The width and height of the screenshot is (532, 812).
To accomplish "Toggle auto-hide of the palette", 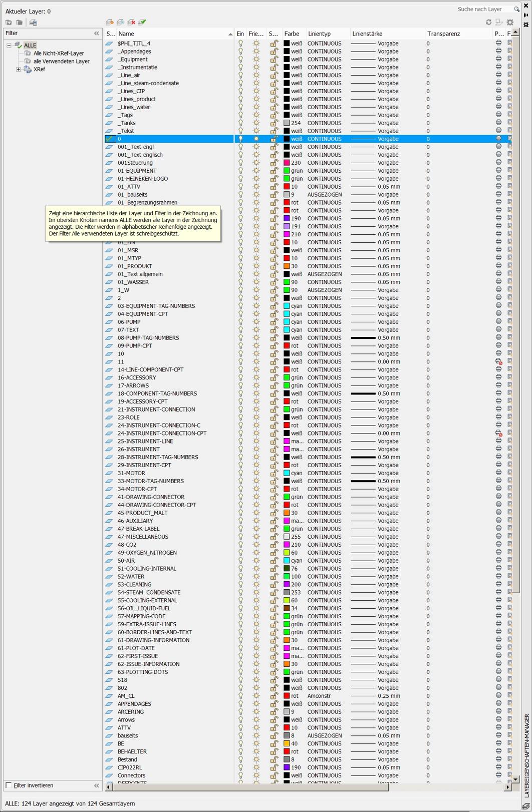I will pos(526,15).
